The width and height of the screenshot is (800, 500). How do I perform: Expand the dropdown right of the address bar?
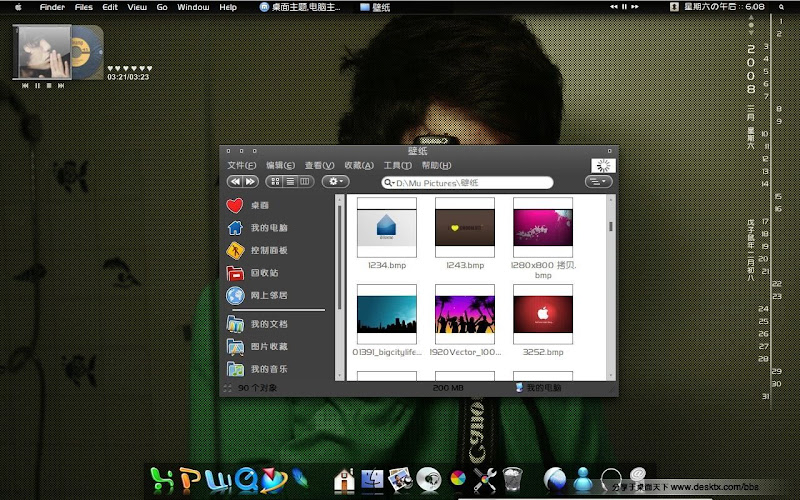point(598,182)
